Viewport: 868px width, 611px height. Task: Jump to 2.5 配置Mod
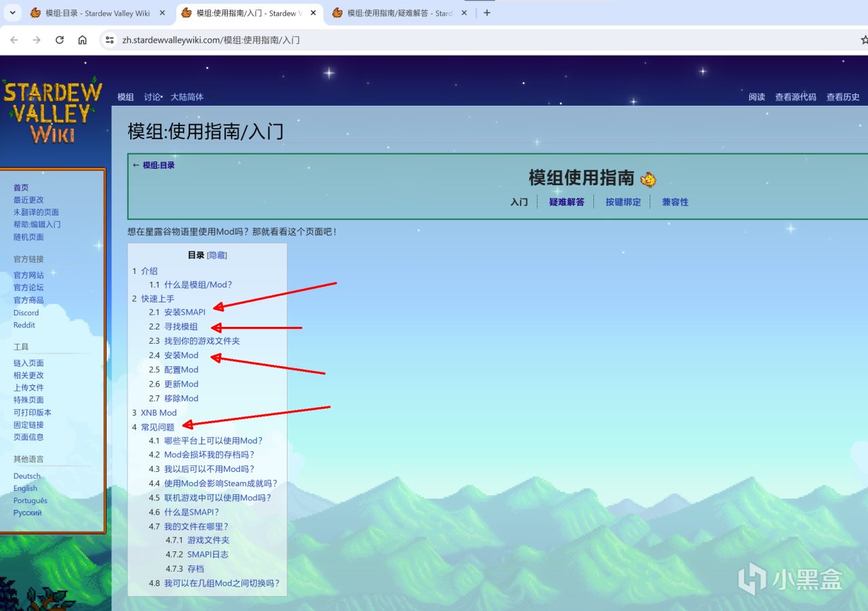(174, 370)
